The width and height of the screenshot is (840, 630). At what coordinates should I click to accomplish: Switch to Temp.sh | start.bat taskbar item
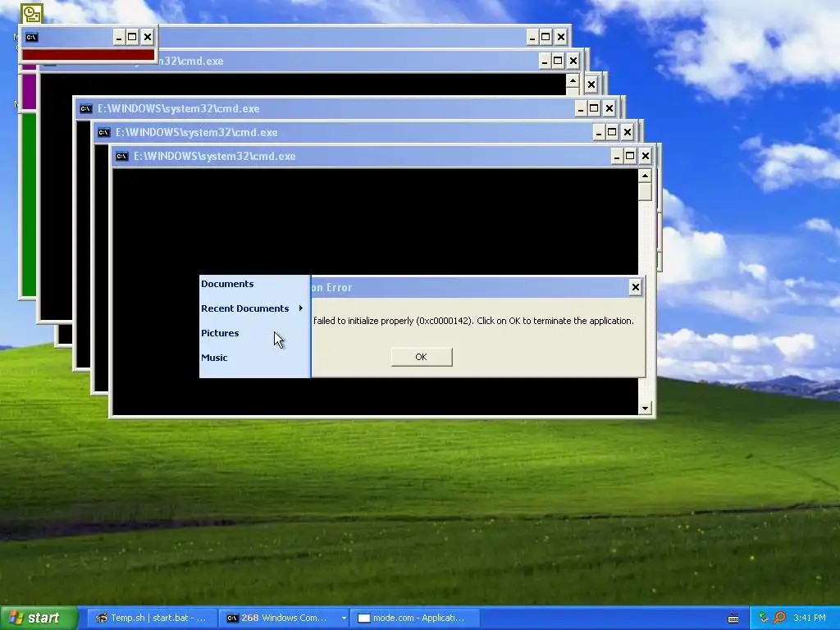pos(152,618)
